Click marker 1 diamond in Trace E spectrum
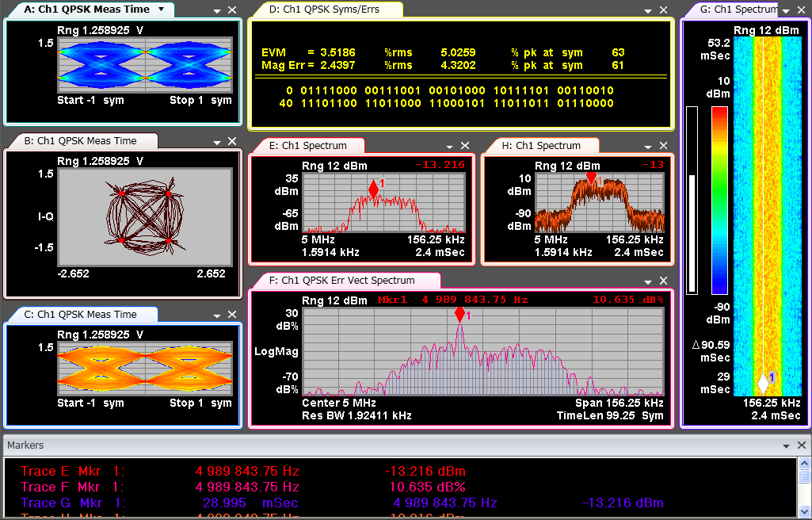 point(374,189)
